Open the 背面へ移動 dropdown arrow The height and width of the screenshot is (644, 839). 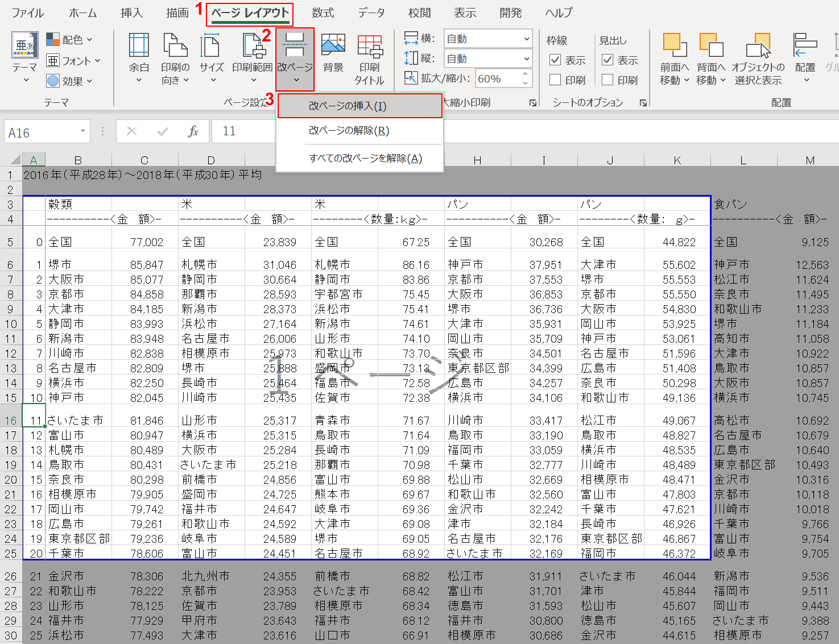[x=723, y=80]
